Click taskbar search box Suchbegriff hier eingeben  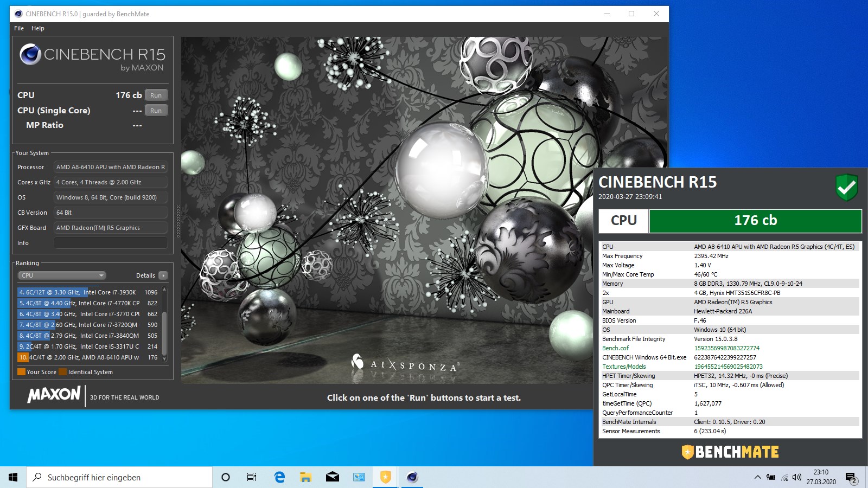pos(119,477)
